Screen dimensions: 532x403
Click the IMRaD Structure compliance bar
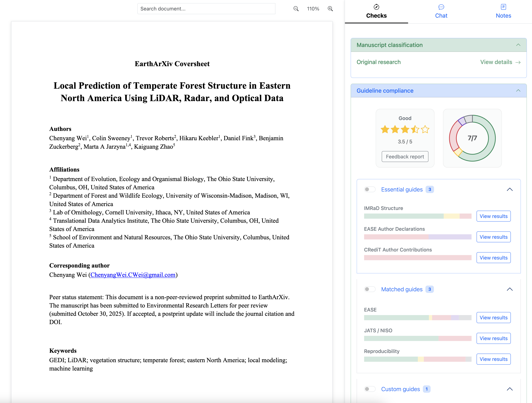(418, 216)
